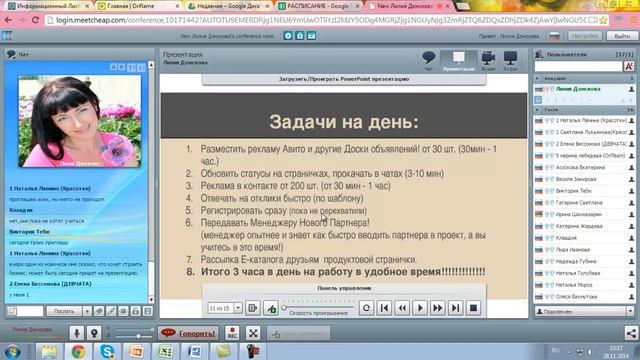Open the dropdown arrow beside Послать
This screenshot has width=640, height=360.
87,311
